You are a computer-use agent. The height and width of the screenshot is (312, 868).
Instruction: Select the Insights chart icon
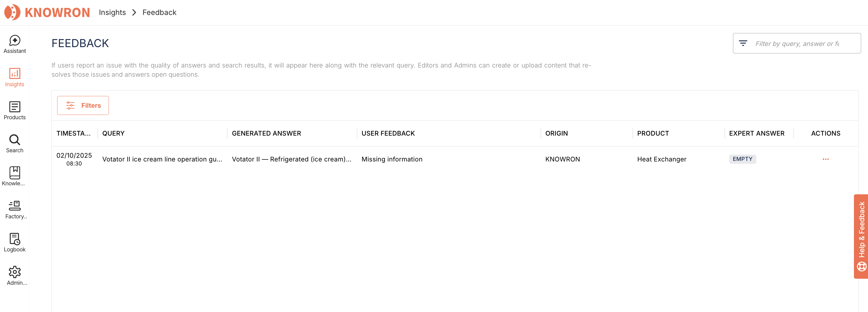point(14,74)
